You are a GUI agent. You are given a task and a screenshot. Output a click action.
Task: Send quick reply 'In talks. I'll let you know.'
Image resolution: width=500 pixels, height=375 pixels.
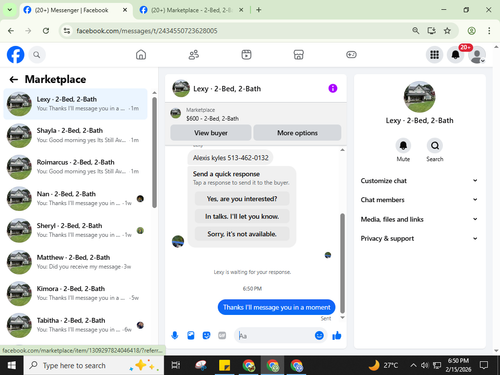242,216
